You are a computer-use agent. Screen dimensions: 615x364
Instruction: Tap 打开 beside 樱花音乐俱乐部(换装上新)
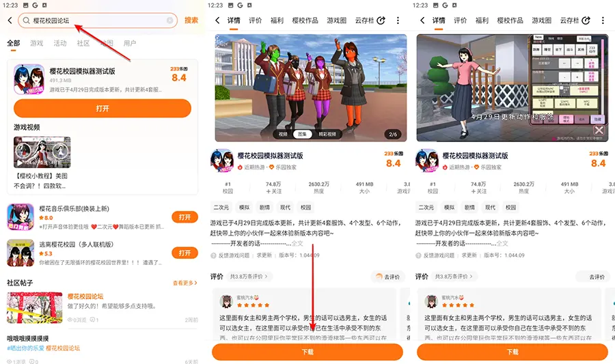click(184, 217)
